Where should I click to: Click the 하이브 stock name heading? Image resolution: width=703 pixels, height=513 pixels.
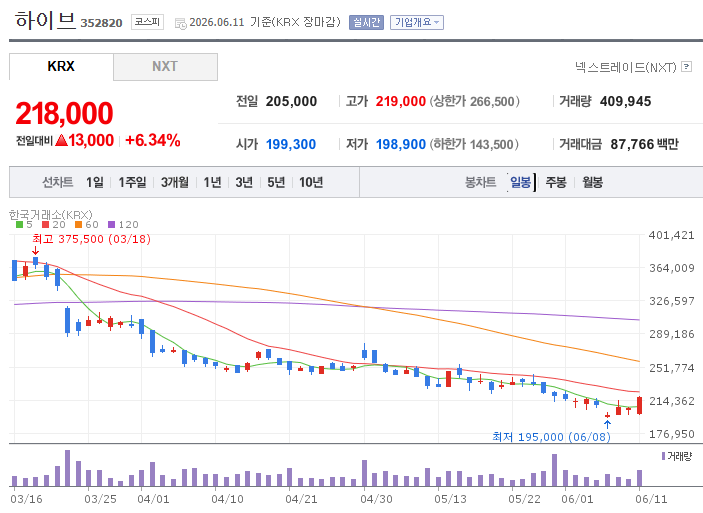45,20
